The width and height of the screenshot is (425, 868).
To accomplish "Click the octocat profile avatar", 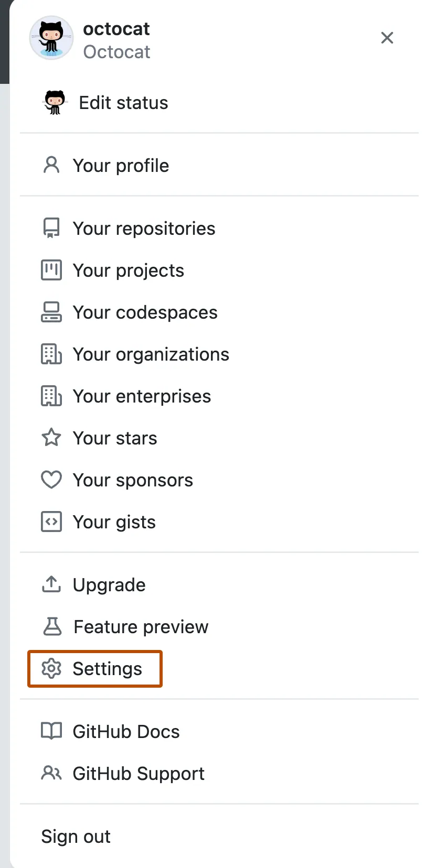I will point(51,38).
